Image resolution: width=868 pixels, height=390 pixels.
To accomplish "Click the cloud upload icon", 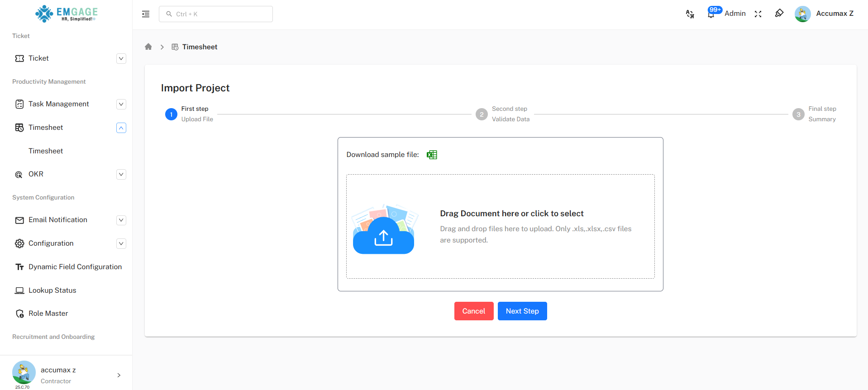I will click(383, 229).
